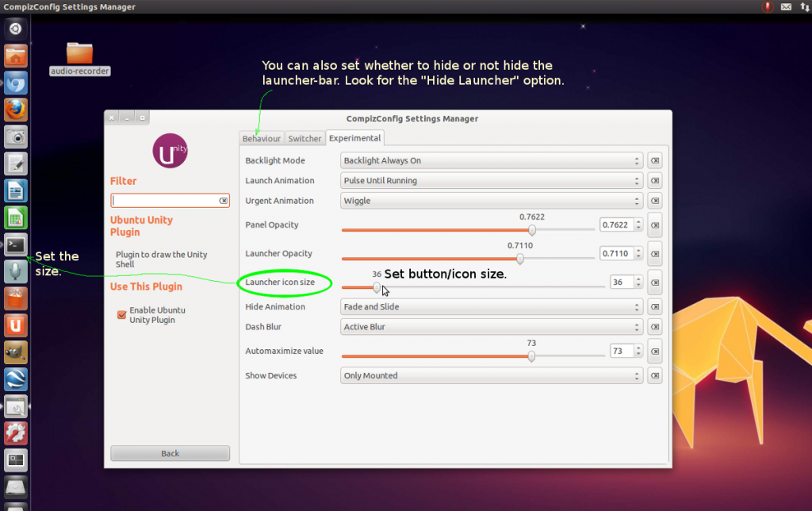Launch Google Earth from the launcher
This screenshot has width=812, height=511.
[x=16, y=379]
